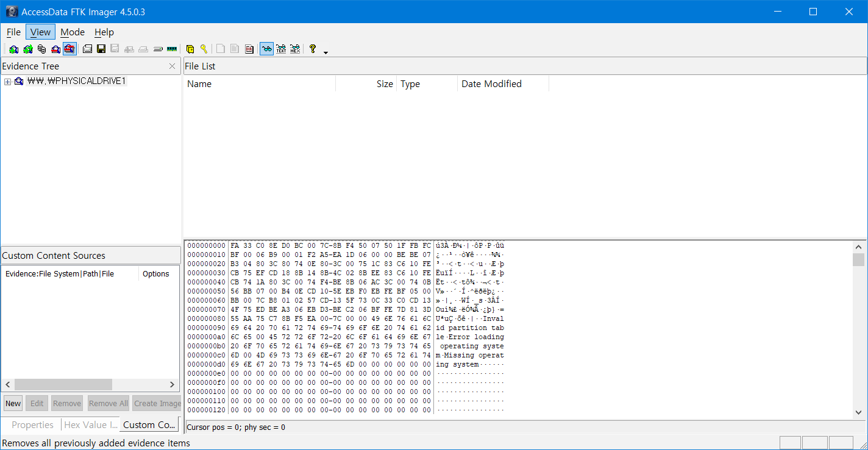The image size is (868, 450).
Task: Click 'Cursor pos = 0; phy sec = 0' status
Action: click(236, 427)
